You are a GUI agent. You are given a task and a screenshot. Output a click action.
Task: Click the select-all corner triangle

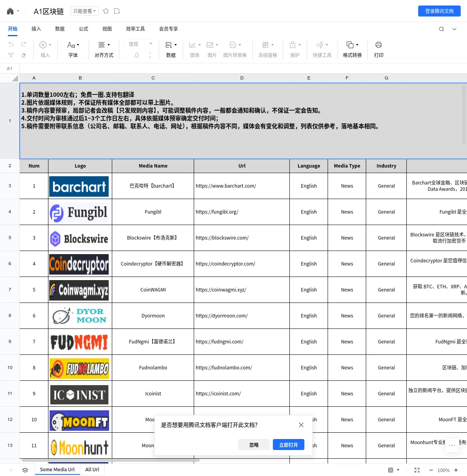pos(15,78)
